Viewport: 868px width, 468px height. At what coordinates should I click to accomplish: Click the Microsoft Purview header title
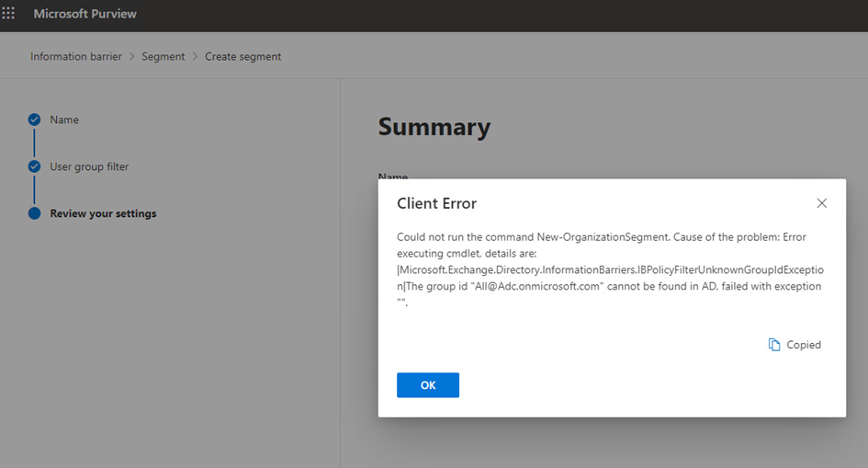(x=85, y=15)
